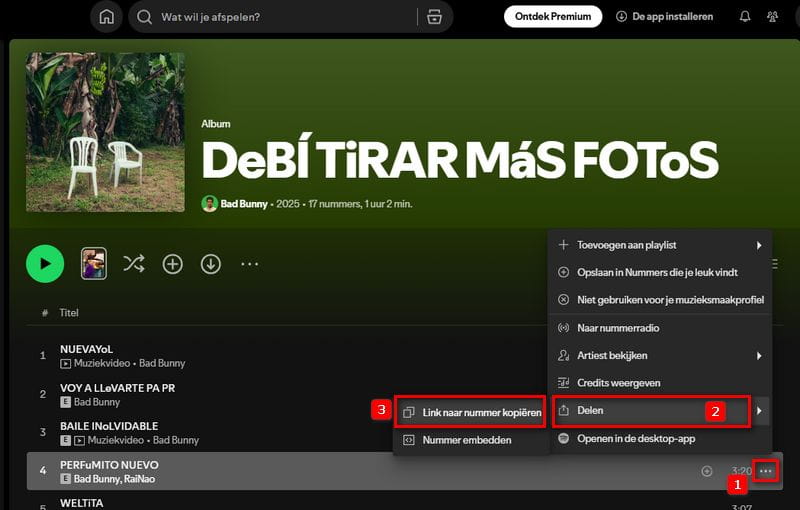This screenshot has height=510, width=800.
Task: Click Bad Bunny's round avatar
Action: pyautogui.click(x=209, y=204)
